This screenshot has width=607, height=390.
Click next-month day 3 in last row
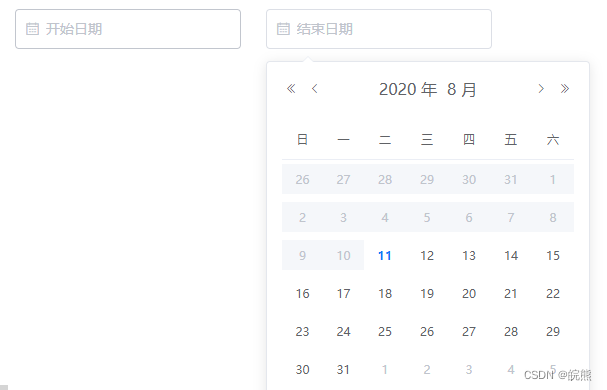point(469,369)
